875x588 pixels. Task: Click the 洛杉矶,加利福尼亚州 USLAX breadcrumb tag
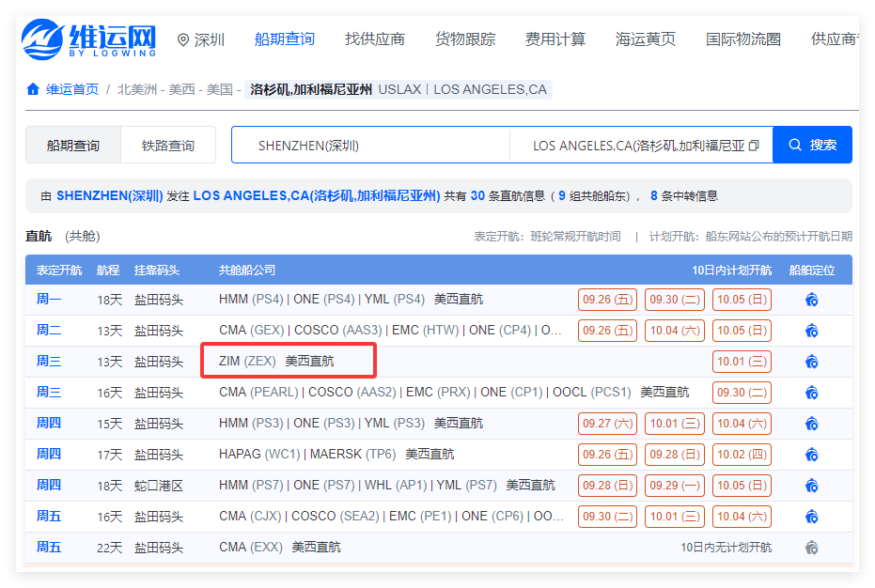point(398,89)
